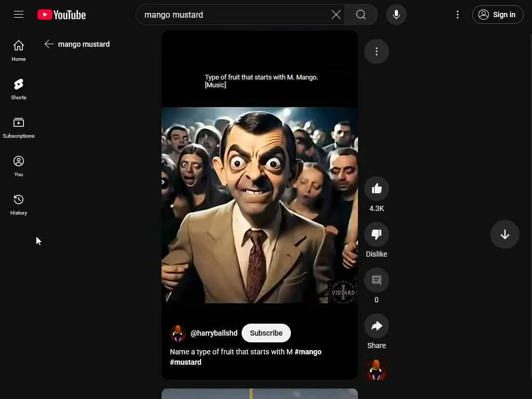Click the 4.3K like count
This screenshot has width=532, height=399.
pos(376,209)
